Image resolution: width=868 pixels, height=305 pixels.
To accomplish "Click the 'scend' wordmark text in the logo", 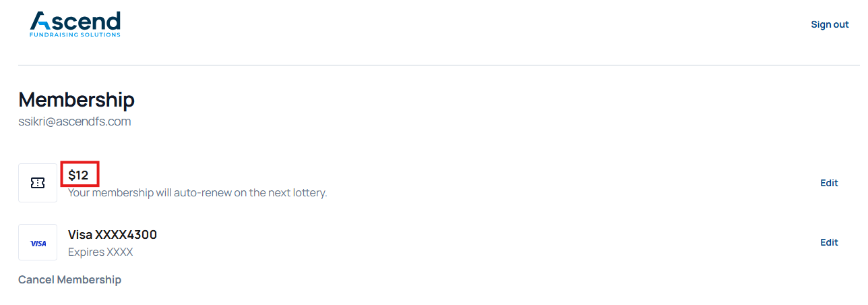I will [85, 20].
